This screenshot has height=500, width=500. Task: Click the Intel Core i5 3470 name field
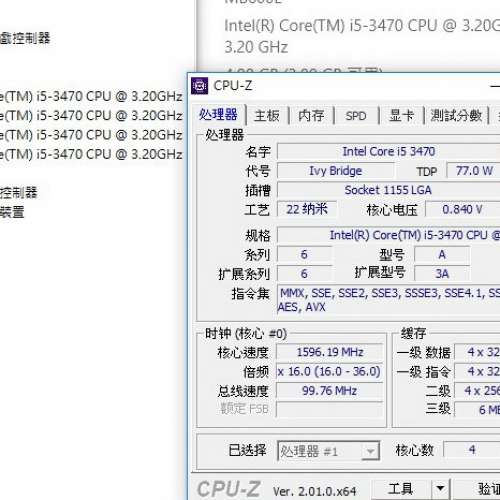389,152
